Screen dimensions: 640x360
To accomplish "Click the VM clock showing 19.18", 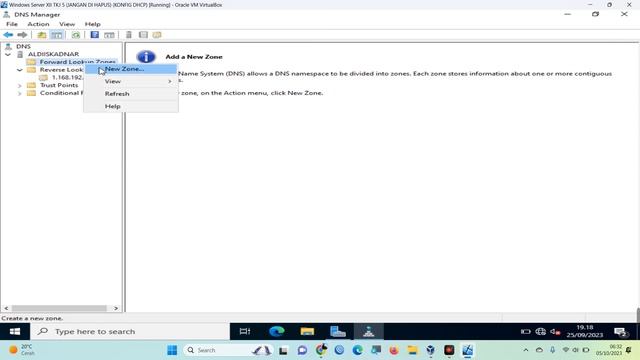I will click(584, 331).
